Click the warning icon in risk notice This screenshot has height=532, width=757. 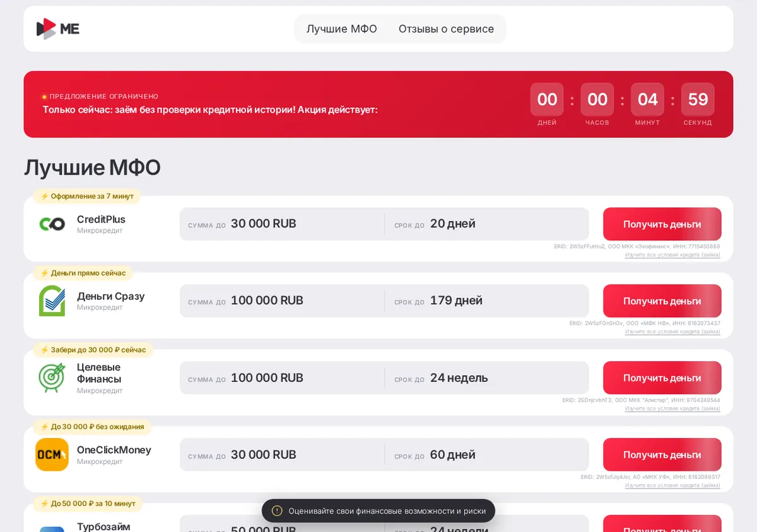(277, 511)
